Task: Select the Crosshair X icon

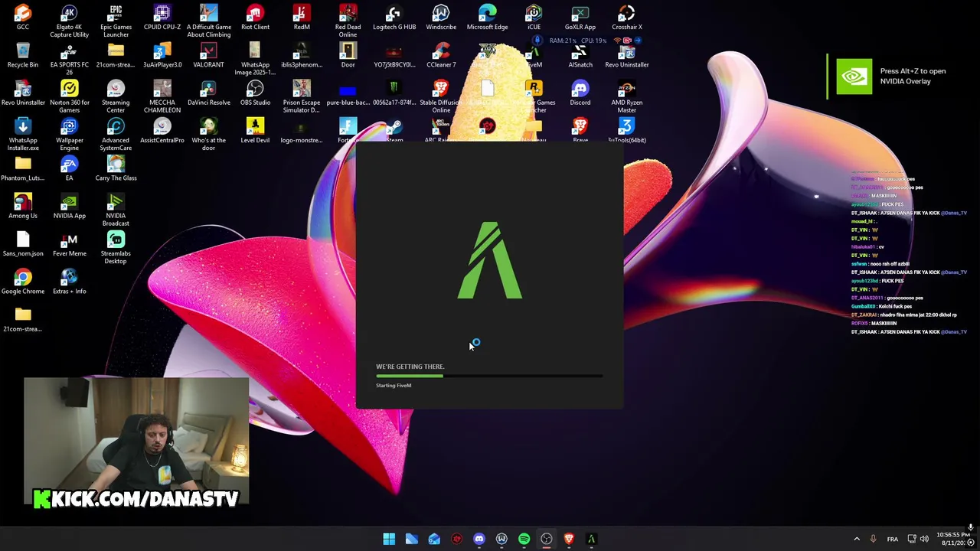Action: click(627, 18)
